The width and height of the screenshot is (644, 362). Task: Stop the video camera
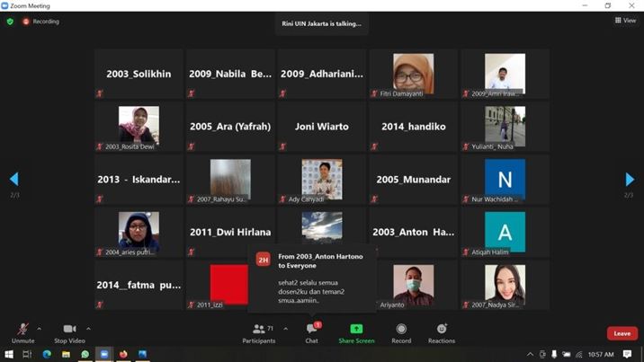69,330
